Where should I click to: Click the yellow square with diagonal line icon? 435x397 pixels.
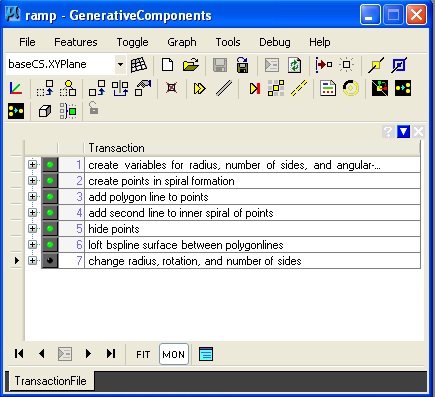(x=376, y=65)
